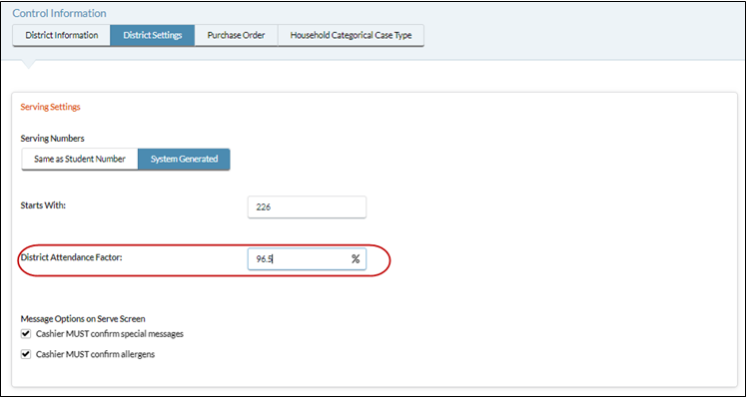749x398 pixels.
Task: Select System Generated serving numbers
Action: (x=184, y=159)
